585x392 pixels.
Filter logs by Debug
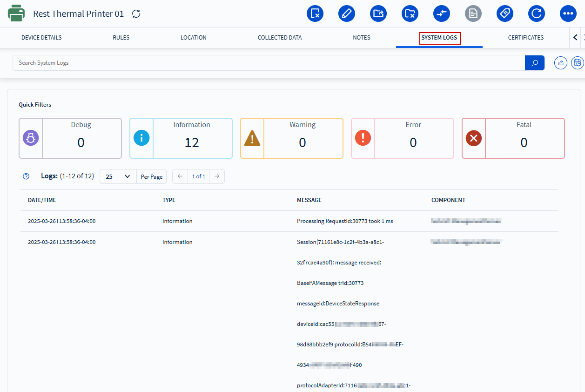point(70,138)
